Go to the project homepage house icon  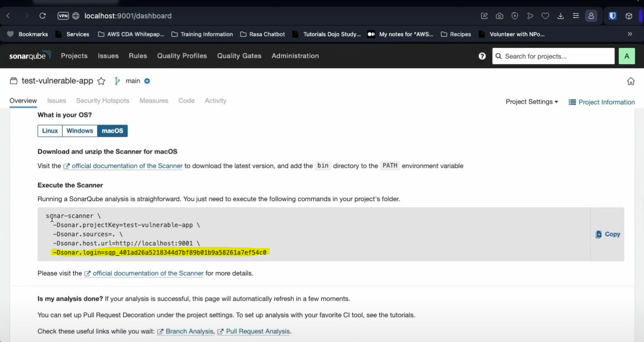(631, 80)
